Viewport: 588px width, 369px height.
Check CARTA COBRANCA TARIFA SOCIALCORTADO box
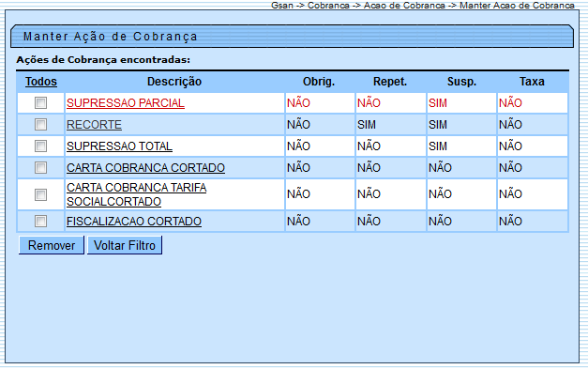click(40, 194)
